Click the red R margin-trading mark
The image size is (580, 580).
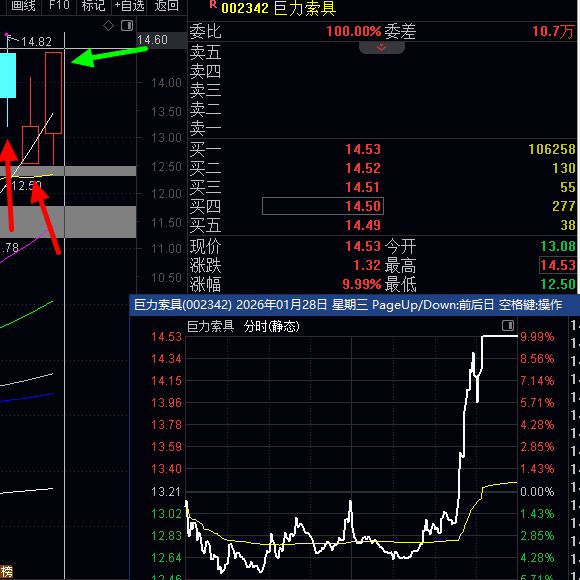tap(213, 5)
